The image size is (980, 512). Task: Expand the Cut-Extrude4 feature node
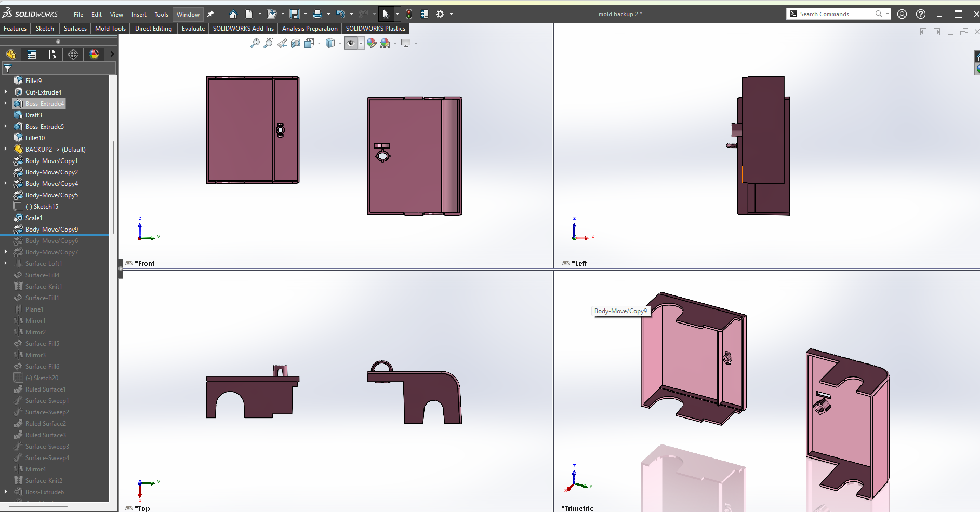(6, 92)
